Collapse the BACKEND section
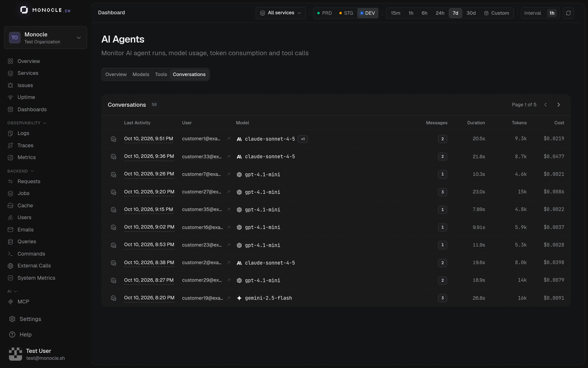Screen dimensions: 588x368 pyautogui.click(x=21, y=171)
